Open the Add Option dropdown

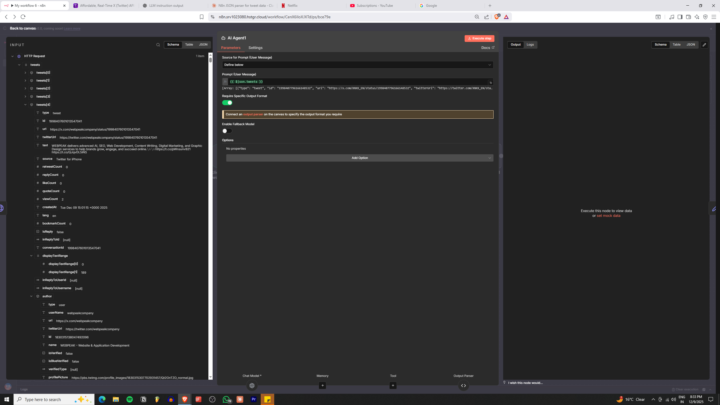pos(360,158)
